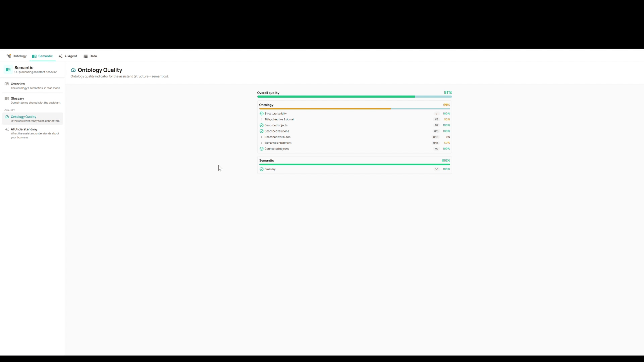
Task: Click the Described objects label
Action: pyautogui.click(x=276, y=125)
